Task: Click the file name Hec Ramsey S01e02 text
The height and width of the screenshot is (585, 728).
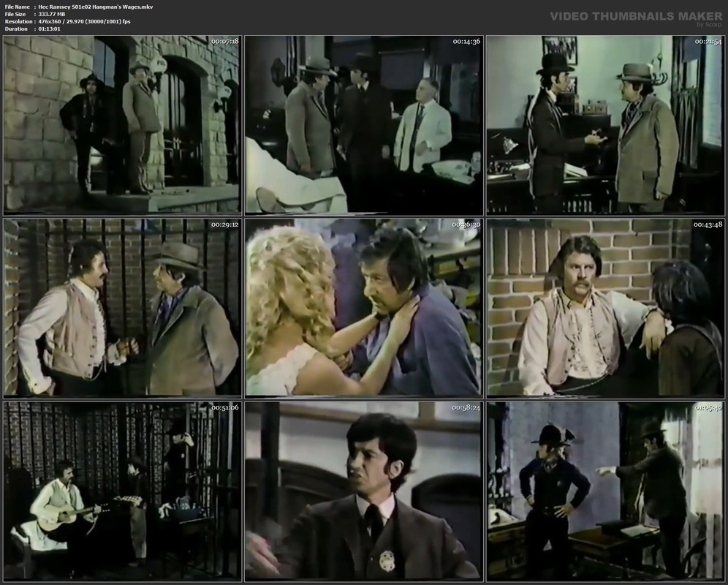Action: 95,7
